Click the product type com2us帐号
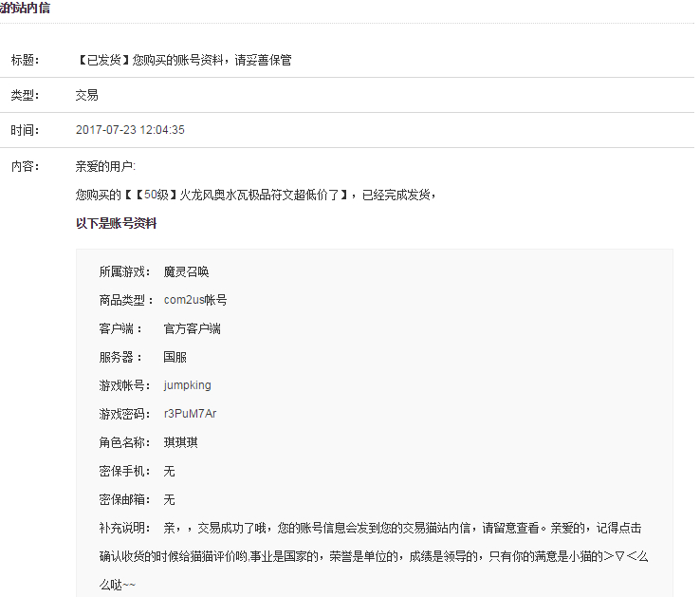Screen dimensions: 700x597 [195, 300]
